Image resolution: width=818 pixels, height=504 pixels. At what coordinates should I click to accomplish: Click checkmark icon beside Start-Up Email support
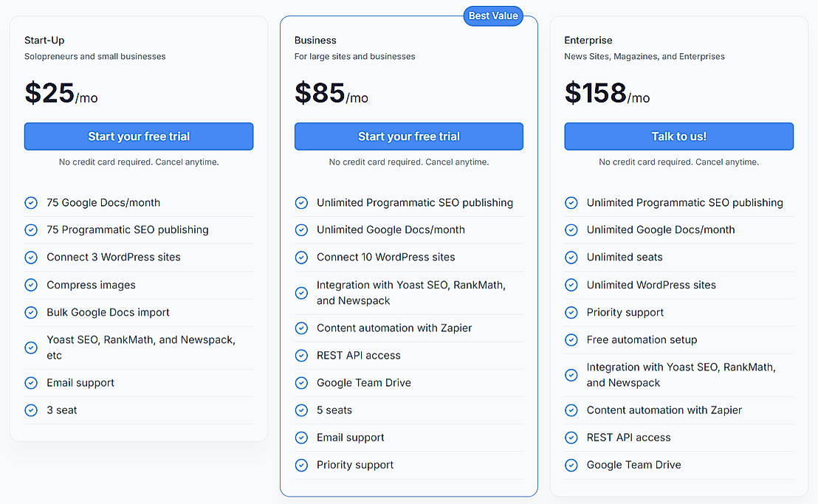[x=31, y=383]
